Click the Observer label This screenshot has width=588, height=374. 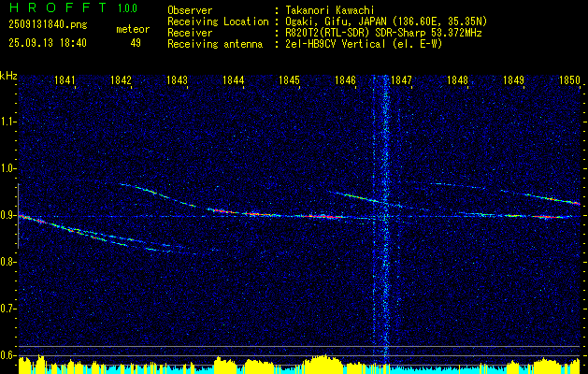point(190,11)
